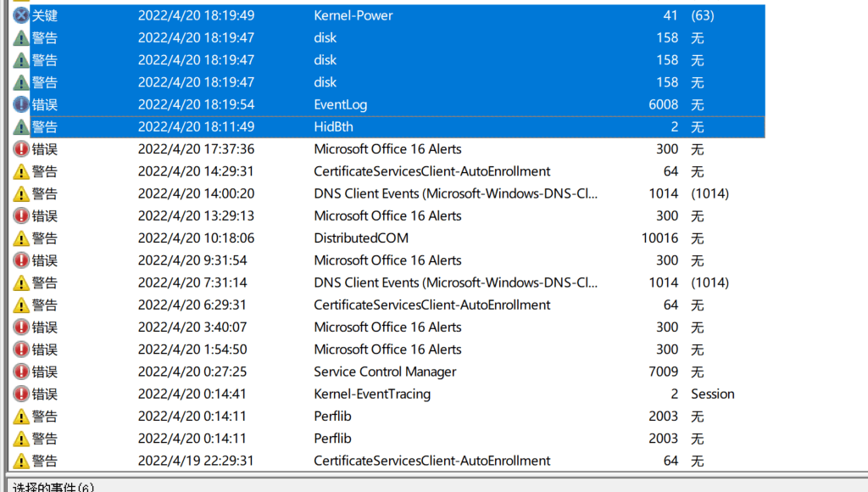Click error icon of the 9:31:54 Office Alerts row
Viewport: 868px width, 492px height.
[21, 260]
